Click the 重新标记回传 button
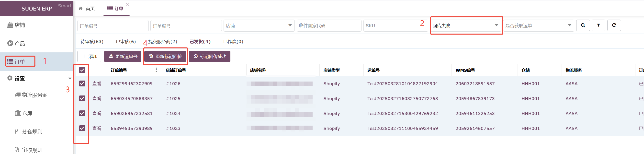This screenshot has width=644, height=154. tap(166, 56)
